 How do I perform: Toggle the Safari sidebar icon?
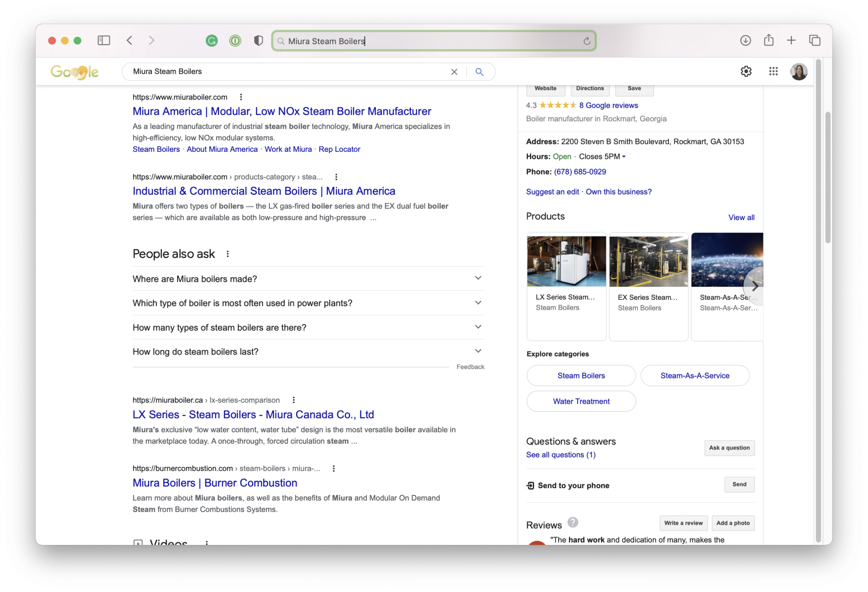(104, 41)
